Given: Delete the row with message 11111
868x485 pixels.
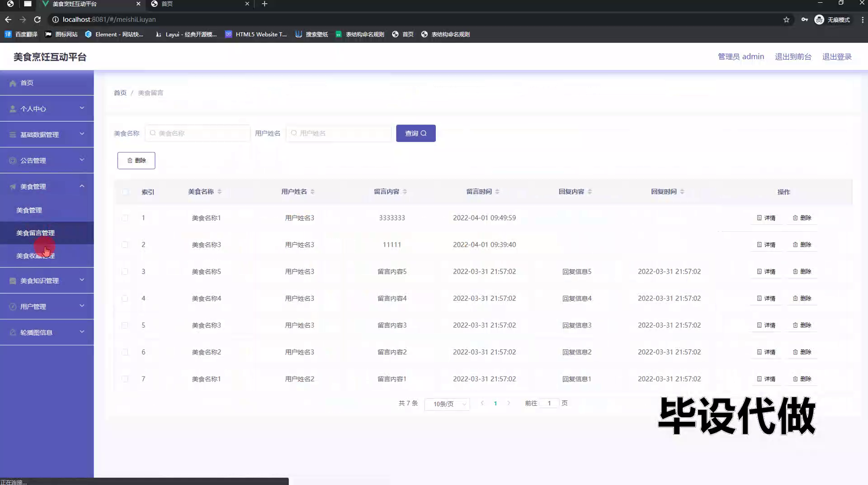Looking at the screenshot, I should 802,244.
